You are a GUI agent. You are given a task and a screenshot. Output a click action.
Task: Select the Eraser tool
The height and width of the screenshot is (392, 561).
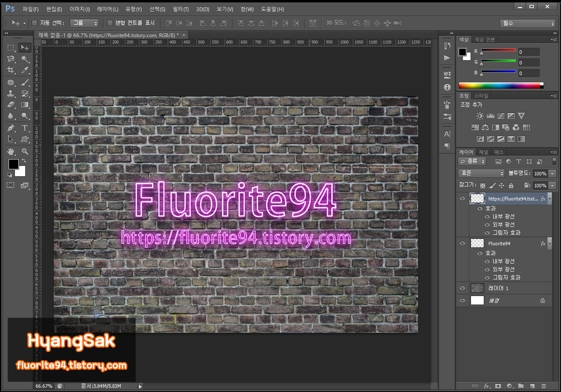tap(11, 105)
